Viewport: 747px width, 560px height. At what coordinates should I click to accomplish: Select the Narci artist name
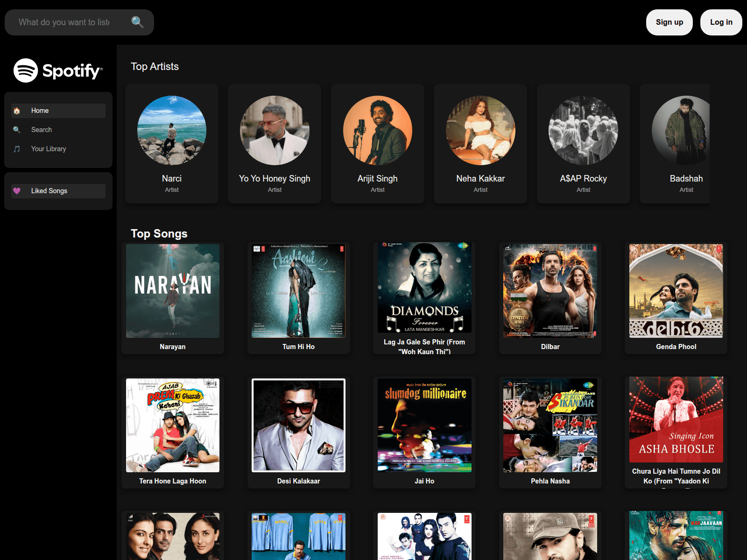[172, 179]
